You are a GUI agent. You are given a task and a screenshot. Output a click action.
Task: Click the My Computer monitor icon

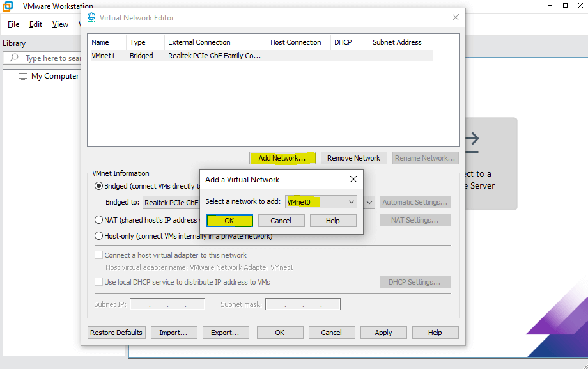23,76
